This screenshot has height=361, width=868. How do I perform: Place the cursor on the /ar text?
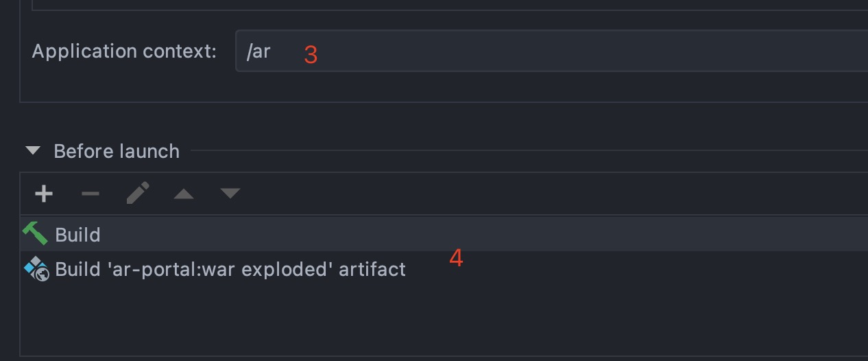coord(258,52)
